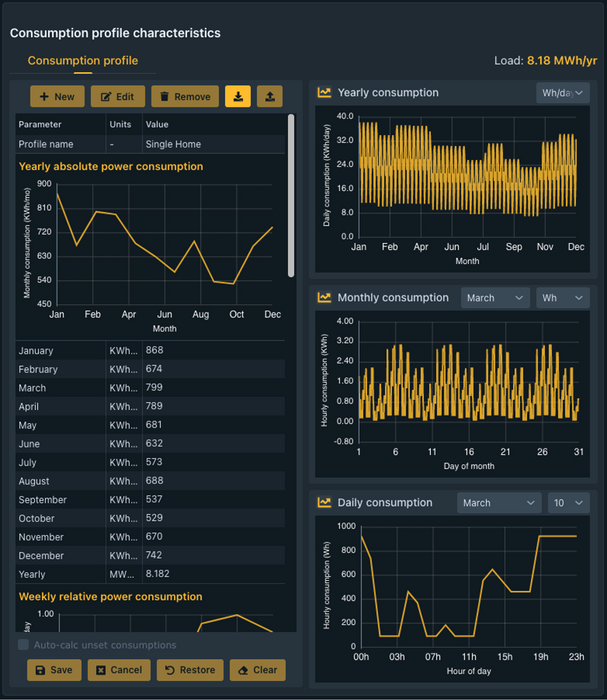Click the download profile icon button
Screen dimensions: 607x700
pos(238,96)
